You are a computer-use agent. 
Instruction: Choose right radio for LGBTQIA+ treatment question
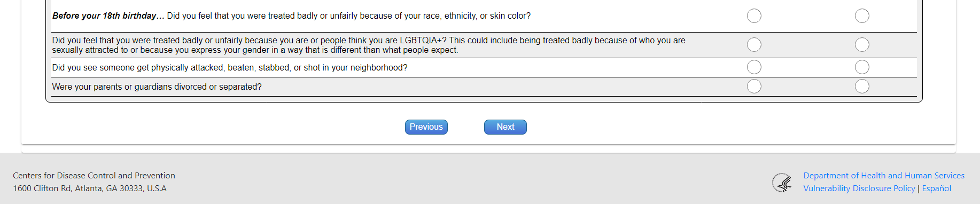(862, 45)
